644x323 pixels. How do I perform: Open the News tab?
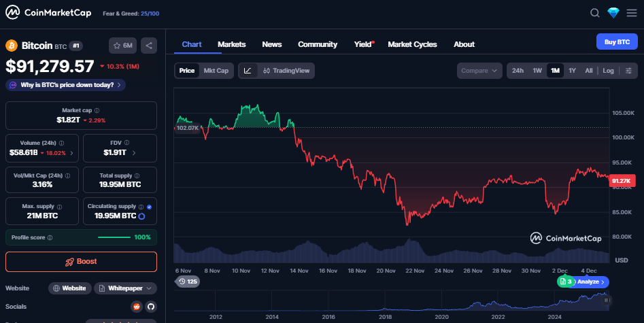coord(272,44)
